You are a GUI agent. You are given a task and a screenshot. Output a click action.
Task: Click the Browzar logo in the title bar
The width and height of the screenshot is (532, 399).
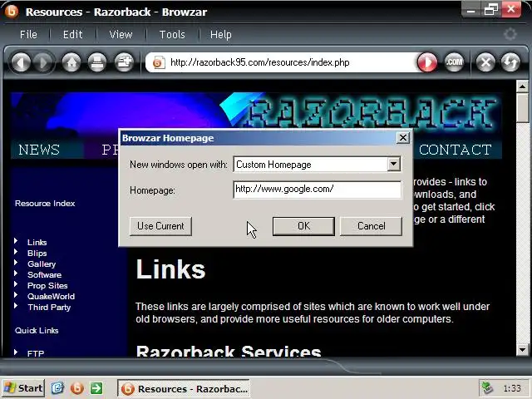pyautogui.click(x=11, y=11)
